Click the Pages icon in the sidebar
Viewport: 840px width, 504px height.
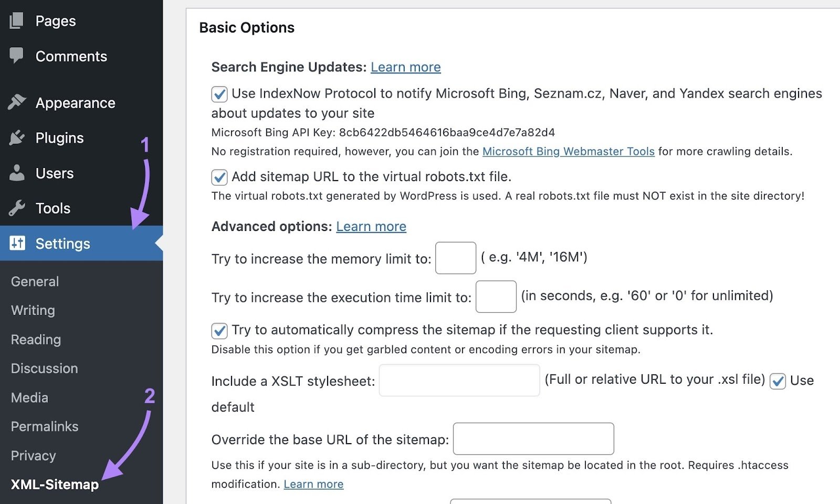(17, 20)
